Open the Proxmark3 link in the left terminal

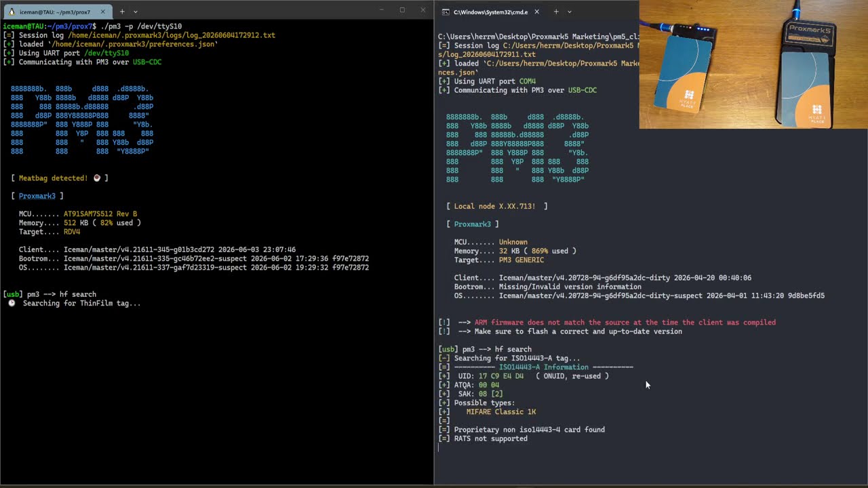tap(37, 196)
